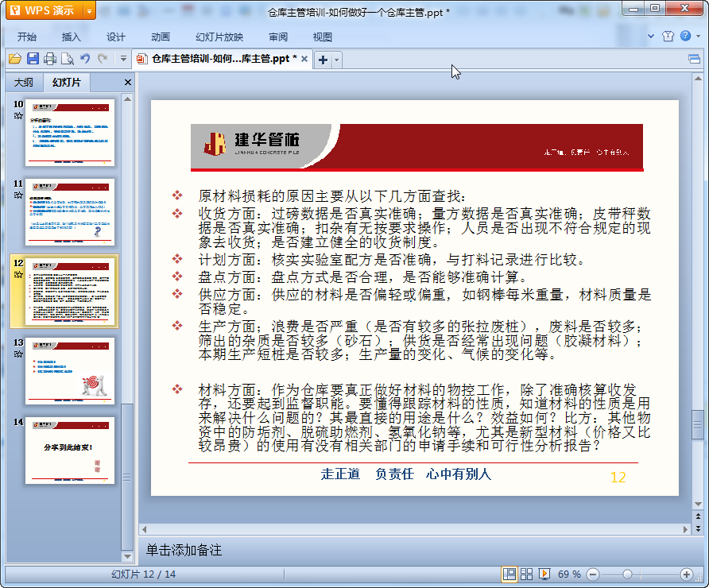Redo the last action
709x588 pixels.
[x=103, y=59]
